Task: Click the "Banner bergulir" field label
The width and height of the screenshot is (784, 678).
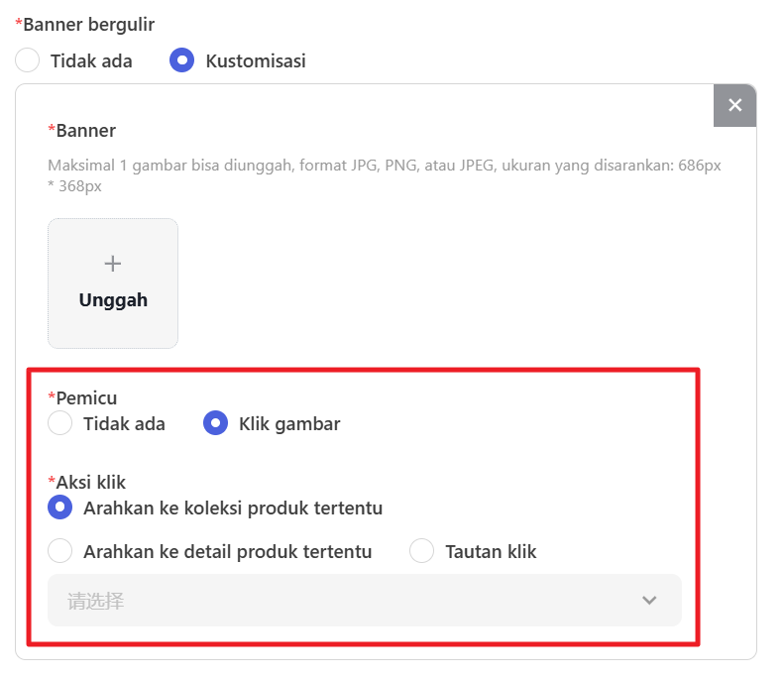Action: (88, 25)
